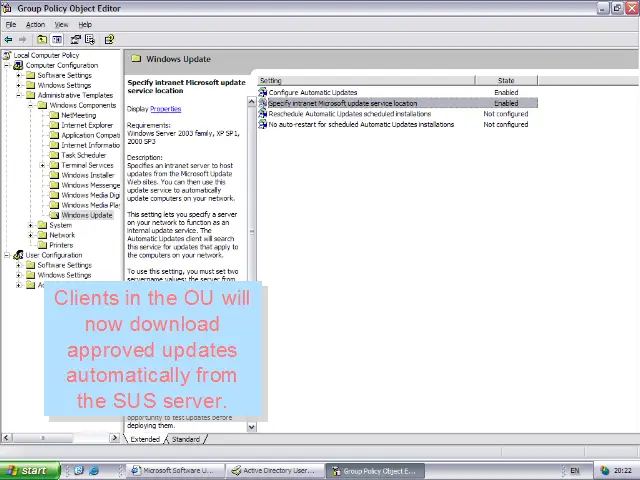Click the Printers folder icon
This screenshot has width=640, height=480.
click(x=42, y=245)
